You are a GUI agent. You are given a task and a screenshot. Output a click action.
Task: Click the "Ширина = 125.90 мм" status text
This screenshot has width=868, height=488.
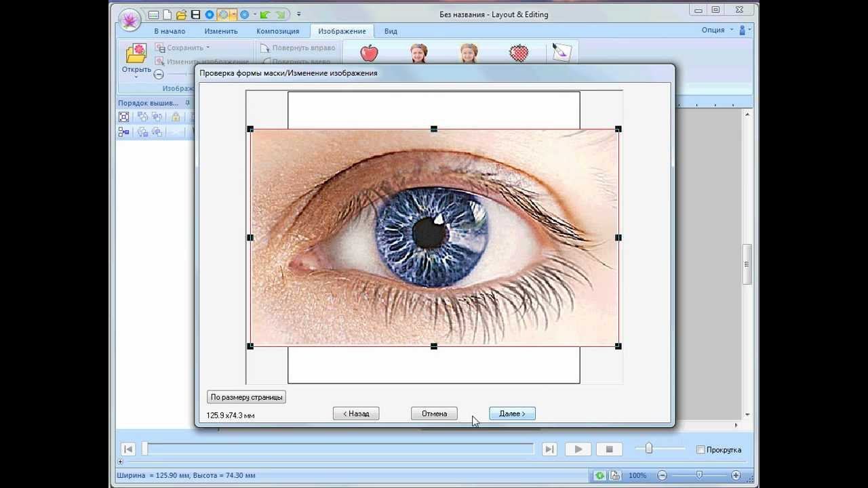153,476
